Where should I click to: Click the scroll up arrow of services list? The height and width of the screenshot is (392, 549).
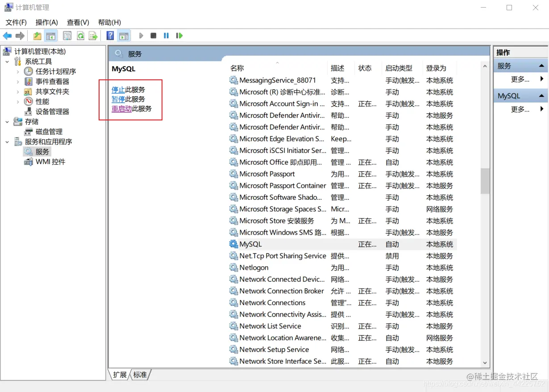click(x=485, y=66)
